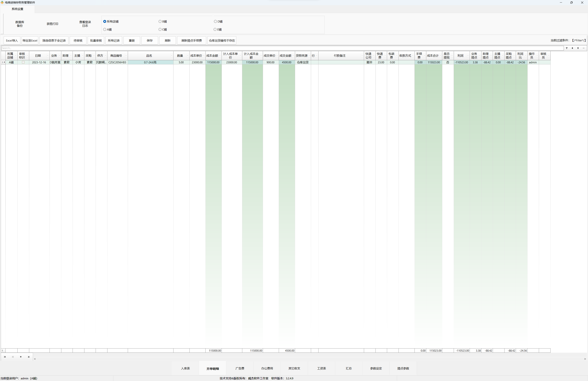Click the 货物来源 cell 仓库出货
This screenshot has height=381, width=588.
(303, 62)
